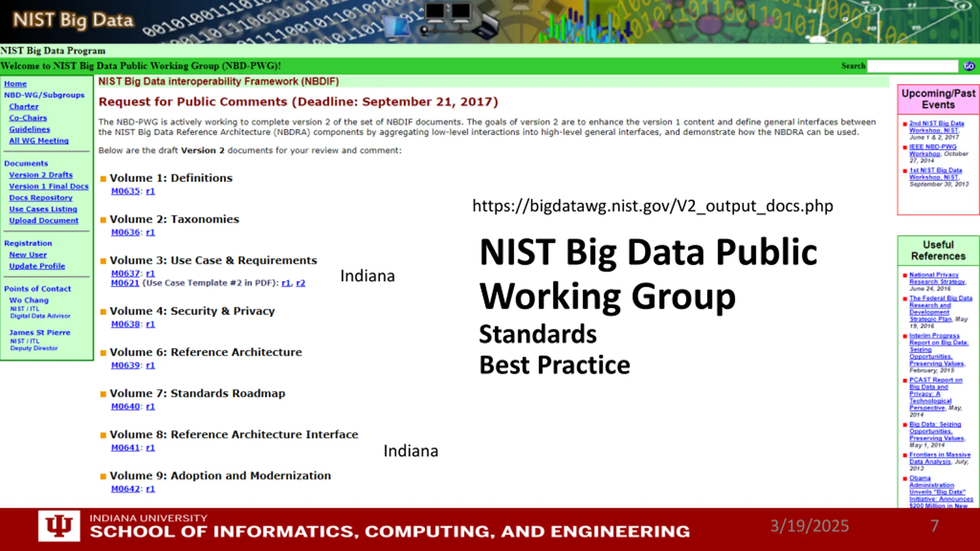This screenshot has width=980, height=551.
Task: Open r1 revision of M0637
Action: click(x=150, y=274)
